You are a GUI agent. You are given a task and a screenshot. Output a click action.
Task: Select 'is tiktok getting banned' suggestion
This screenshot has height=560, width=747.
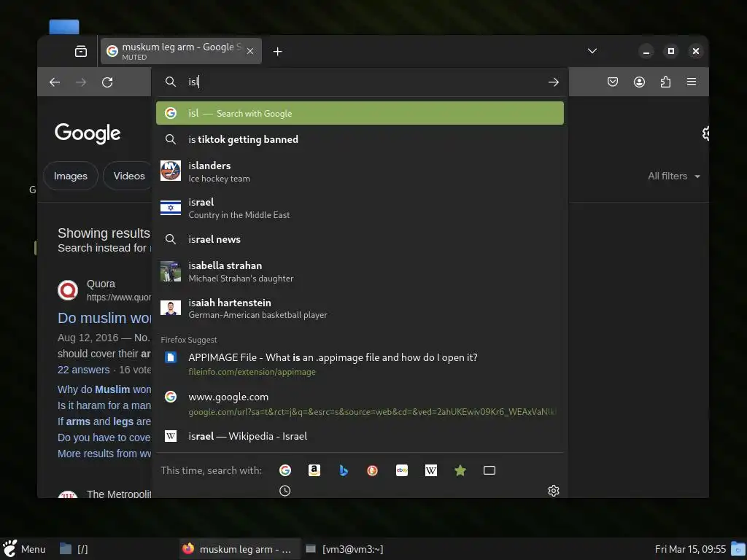(x=360, y=139)
